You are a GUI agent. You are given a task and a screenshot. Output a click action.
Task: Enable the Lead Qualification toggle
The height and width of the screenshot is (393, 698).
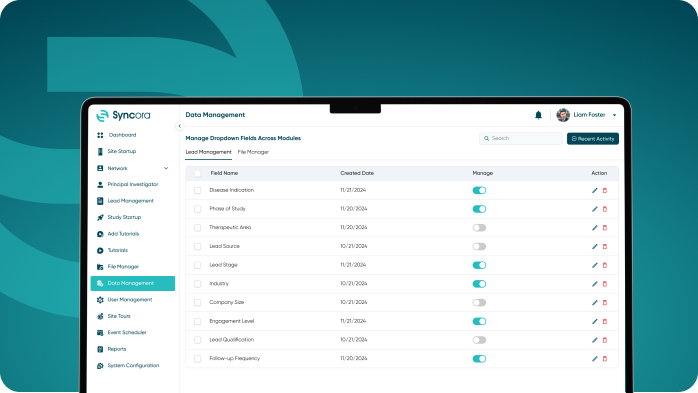(479, 340)
